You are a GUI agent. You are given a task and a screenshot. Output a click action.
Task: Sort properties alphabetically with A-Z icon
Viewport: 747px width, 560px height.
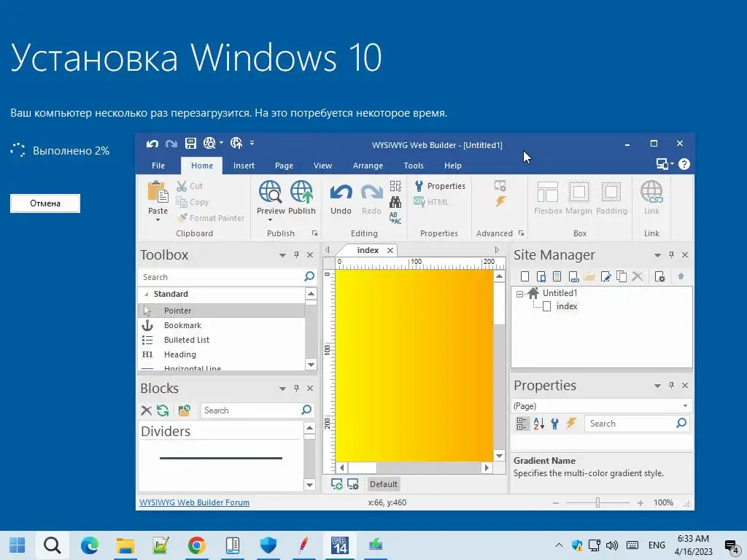[539, 424]
